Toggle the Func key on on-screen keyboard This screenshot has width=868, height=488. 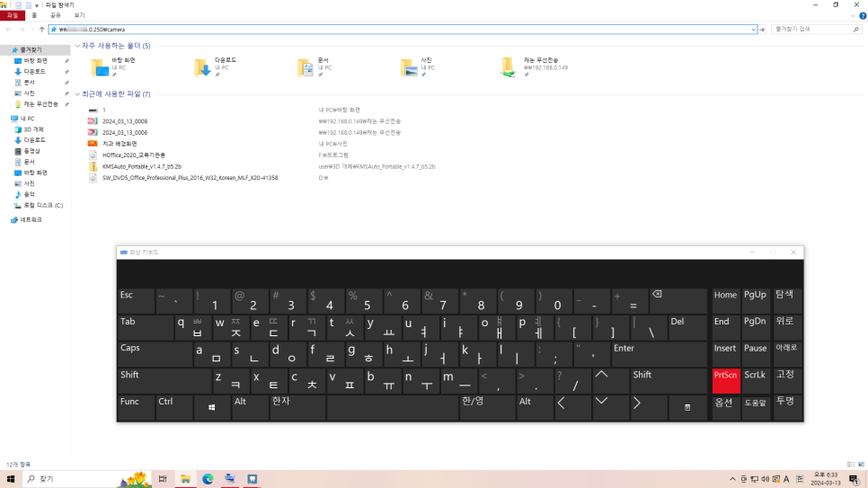tap(137, 408)
